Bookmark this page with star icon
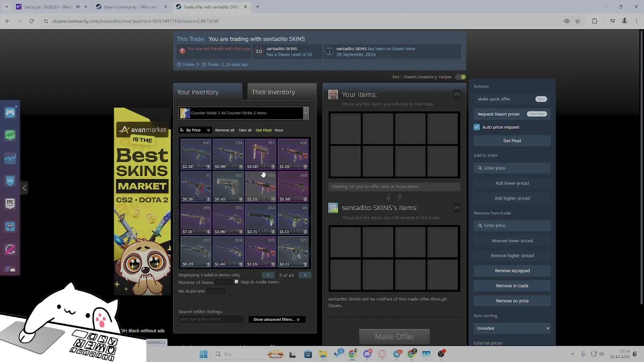 578,21
